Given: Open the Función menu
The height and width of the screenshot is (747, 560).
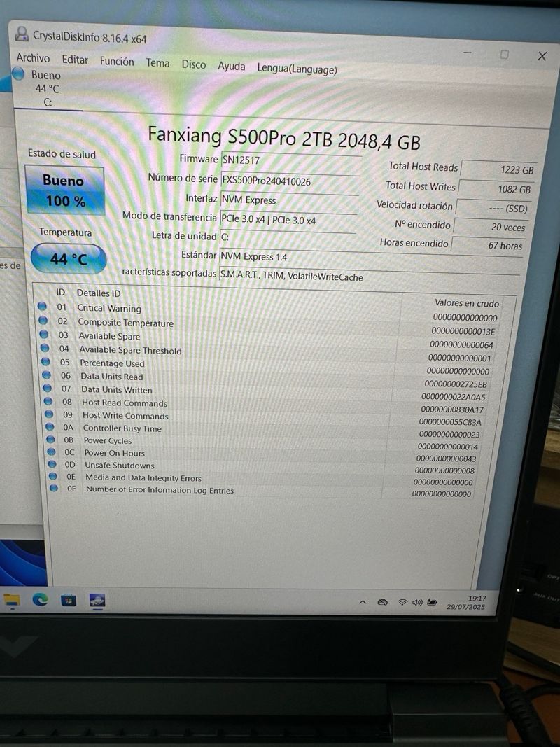Looking at the screenshot, I should pos(117,62).
